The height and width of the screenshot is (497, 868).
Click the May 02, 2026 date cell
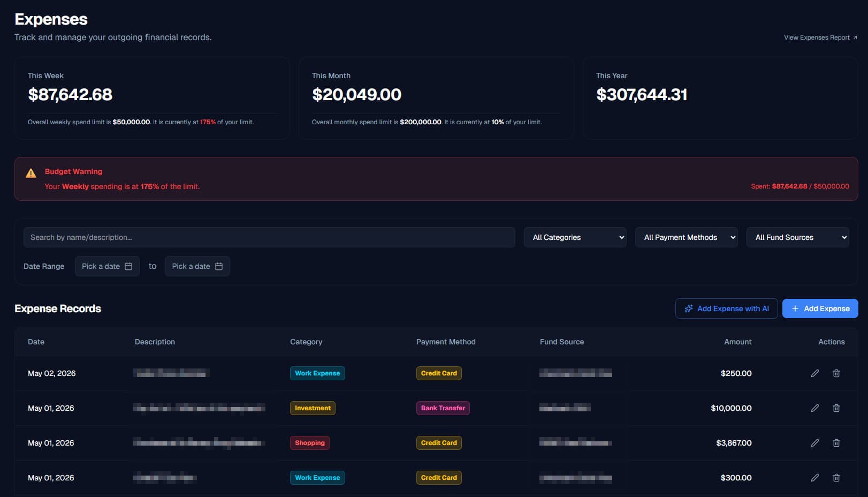click(51, 373)
